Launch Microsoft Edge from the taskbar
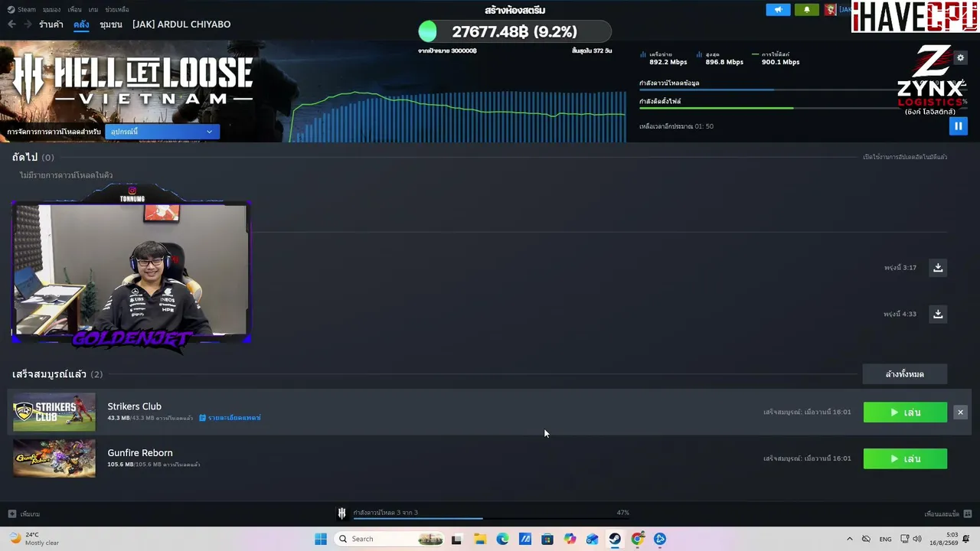Viewport: 980px width, 551px height. coord(502,539)
